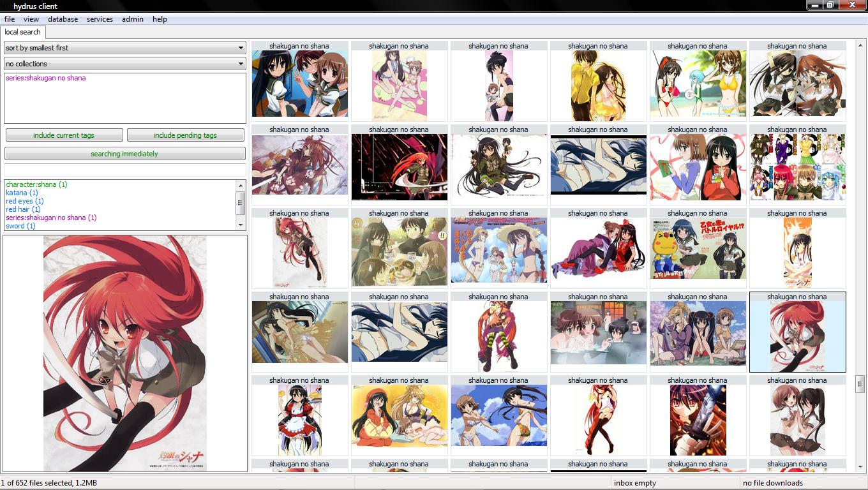Select tag 'katana (1)'
868x490 pixels.
(x=22, y=193)
